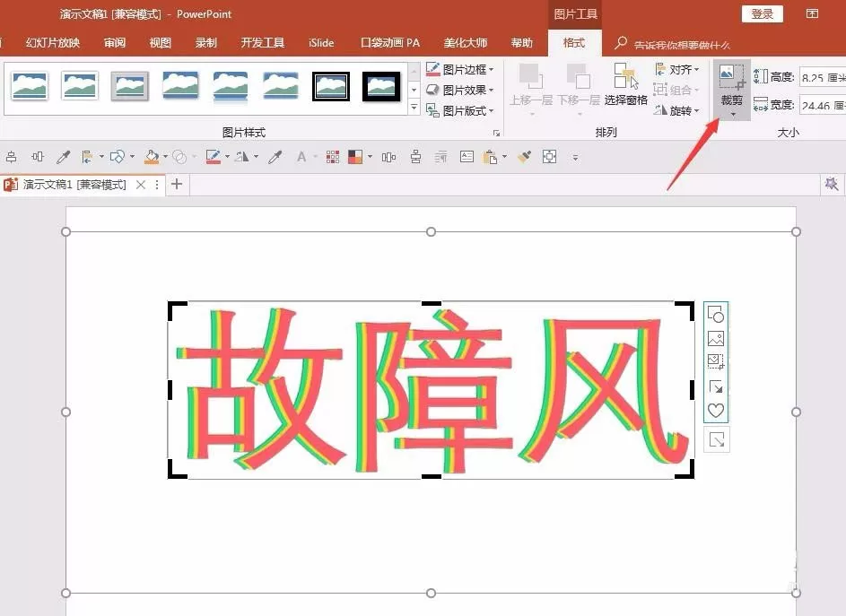
Task: Click the color theme squares icon
Action: pyautogui.click(x=355, y=157)
